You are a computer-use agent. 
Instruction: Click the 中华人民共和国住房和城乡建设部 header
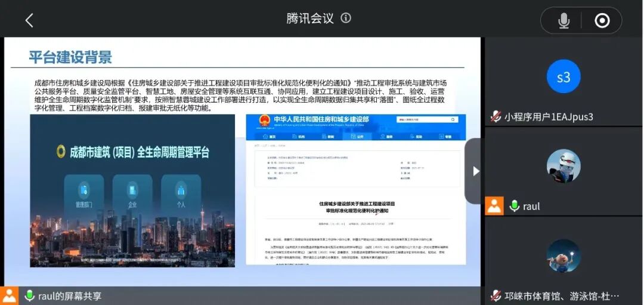[321, 119]
